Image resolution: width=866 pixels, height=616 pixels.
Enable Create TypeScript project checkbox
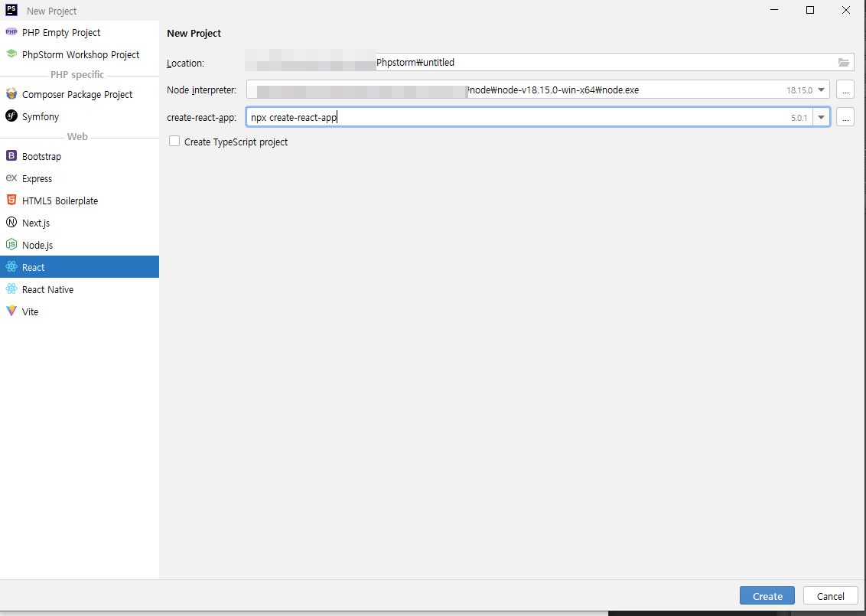(x=174, y=142)
